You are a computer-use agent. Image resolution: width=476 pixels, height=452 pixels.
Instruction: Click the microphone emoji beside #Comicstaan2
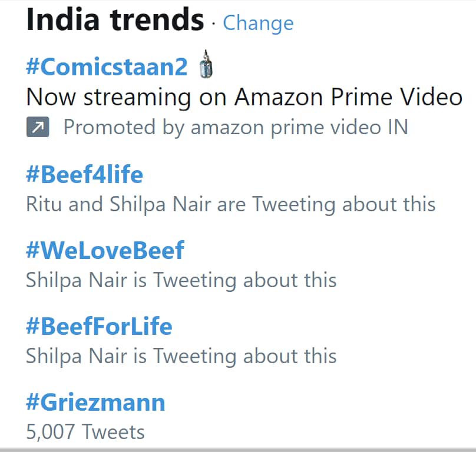tap(206, 66)
